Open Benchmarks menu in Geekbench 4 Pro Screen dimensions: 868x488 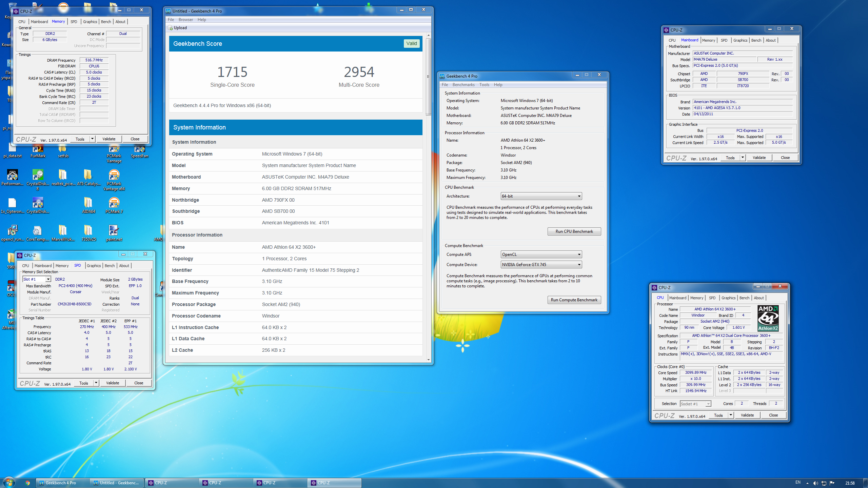pos(463,85)
